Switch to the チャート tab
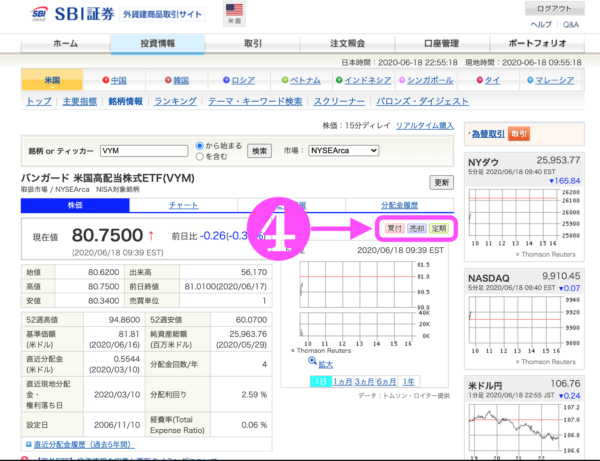Screen dimensions: 600x461 click(183, 205)
